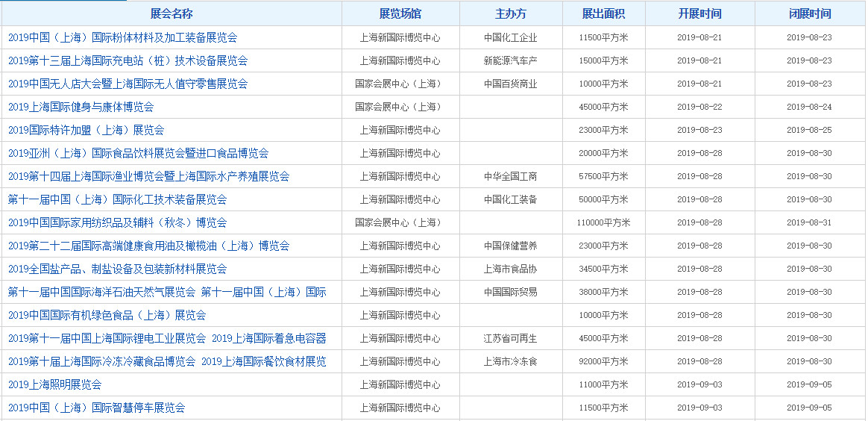Click closing date 2019-08-25

(x=809, y=130)
